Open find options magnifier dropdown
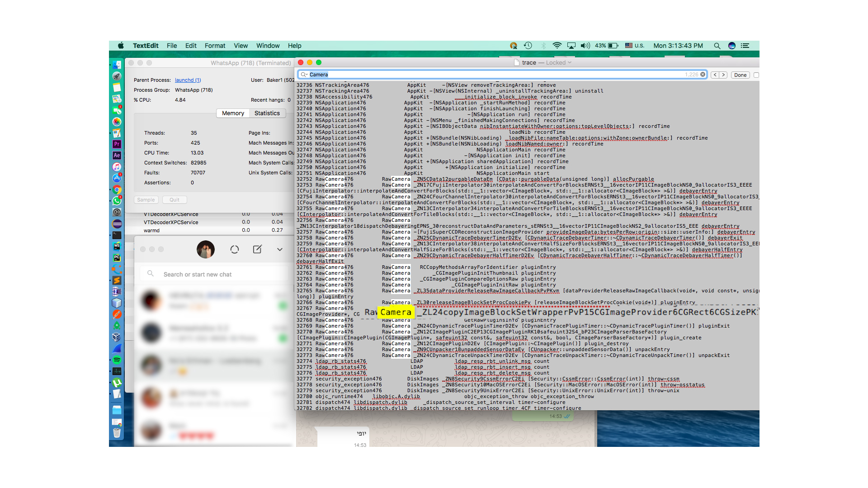Image resolution: width=868 pixels, height=488 pixels. [304, 75]
